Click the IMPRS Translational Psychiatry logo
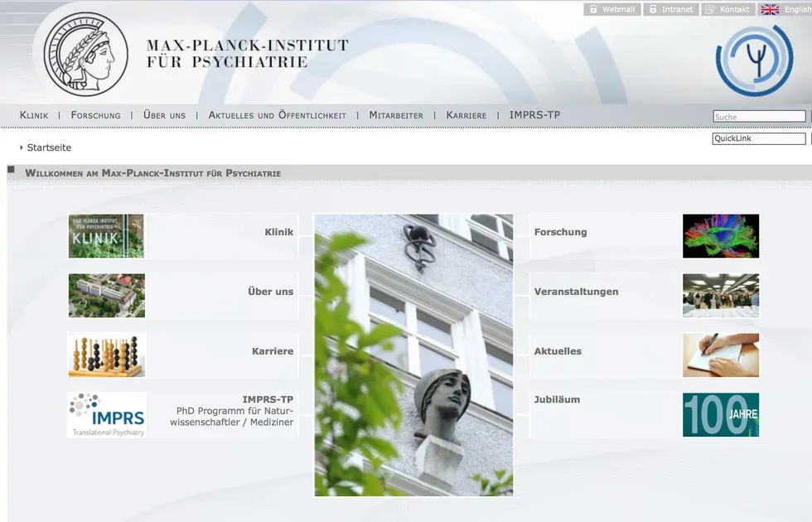812x522 pixels. (x=106, y=414)
